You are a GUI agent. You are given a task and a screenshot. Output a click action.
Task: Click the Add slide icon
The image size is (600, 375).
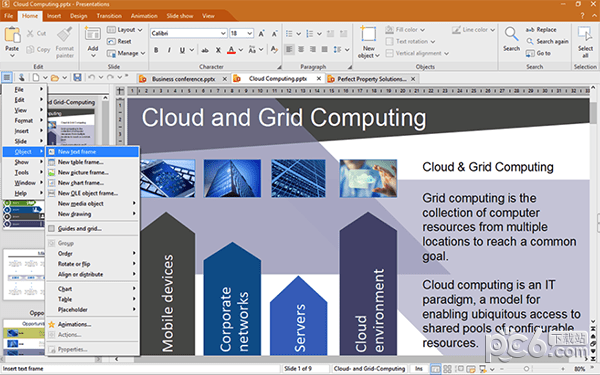tap(93, 34)
